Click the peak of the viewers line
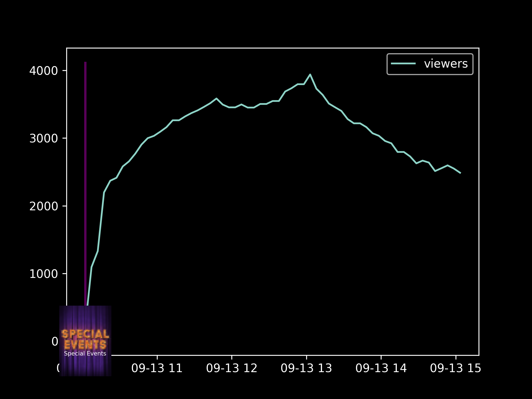The width and height of the screenshot is (532, 399). point(310,75)
